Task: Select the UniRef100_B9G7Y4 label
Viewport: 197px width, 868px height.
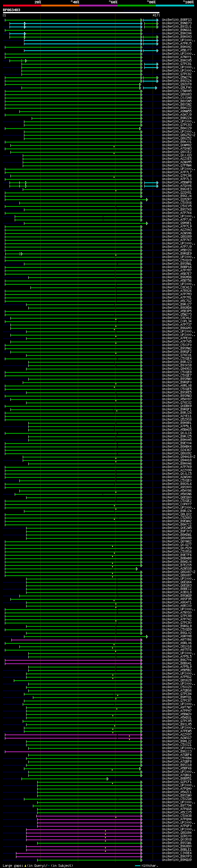Action: coord(177,660)
